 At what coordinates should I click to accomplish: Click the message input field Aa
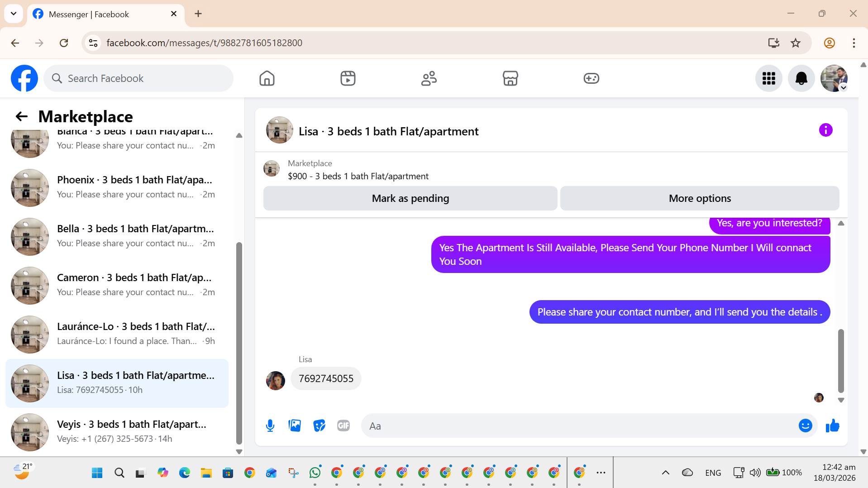(579, 426)
